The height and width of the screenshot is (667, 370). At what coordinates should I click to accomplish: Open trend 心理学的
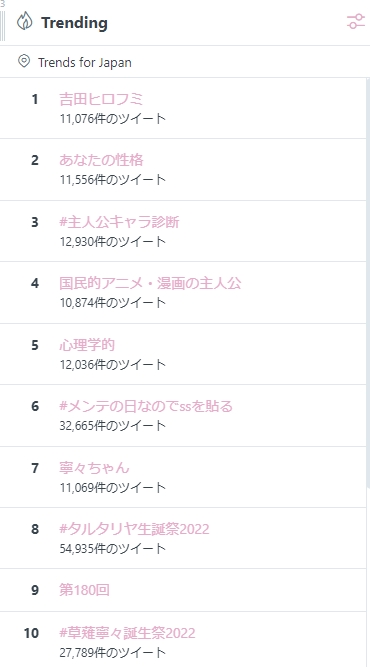pyautogui.click(x=87, y=345)
